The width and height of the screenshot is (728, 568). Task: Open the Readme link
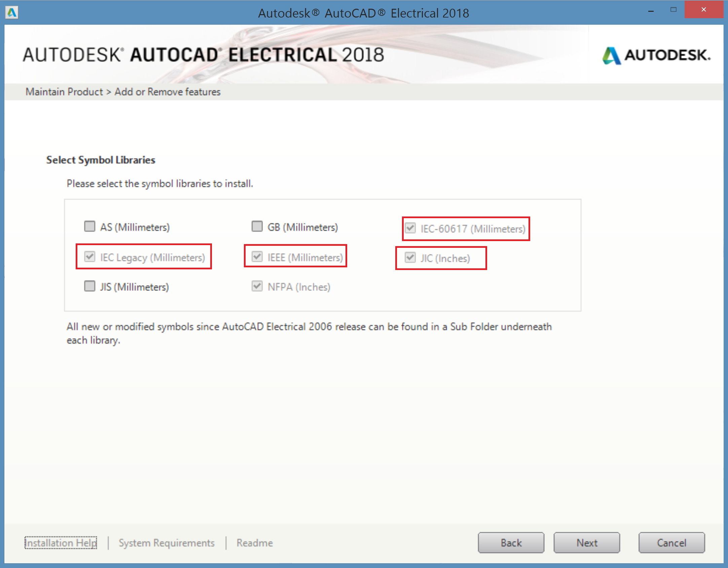click(255, 543)
